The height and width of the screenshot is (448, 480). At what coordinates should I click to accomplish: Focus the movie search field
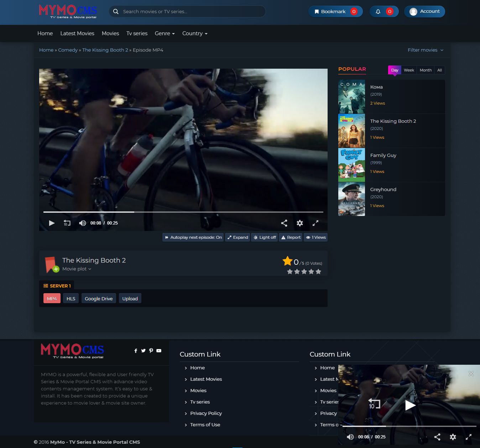(187, 11)
